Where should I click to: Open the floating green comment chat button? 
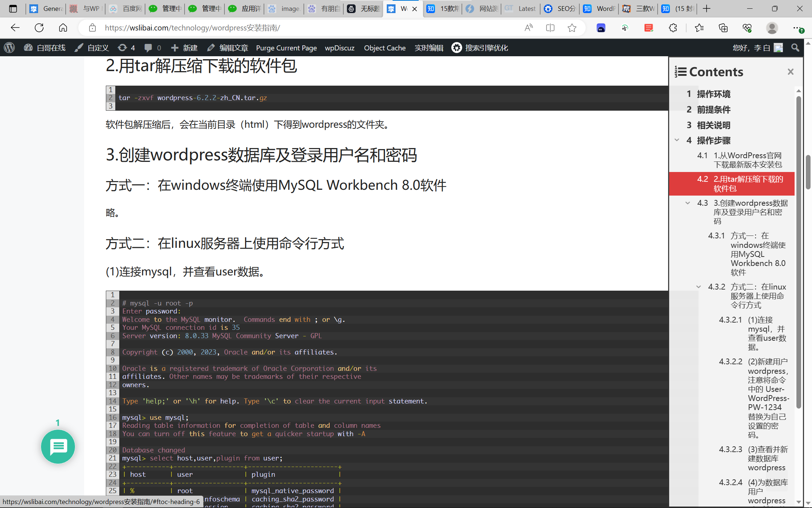point(58,446)
